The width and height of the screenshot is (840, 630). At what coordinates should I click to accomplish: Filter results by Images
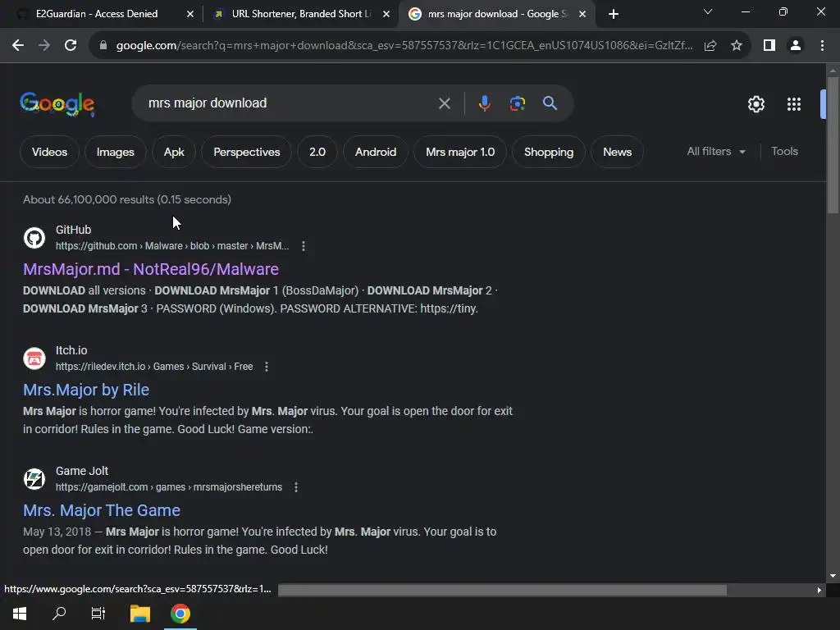(x=115, y=152)
